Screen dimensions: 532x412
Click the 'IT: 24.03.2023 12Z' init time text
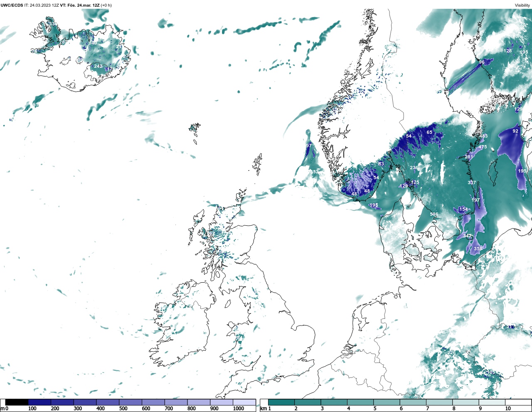tap(42, 5)
